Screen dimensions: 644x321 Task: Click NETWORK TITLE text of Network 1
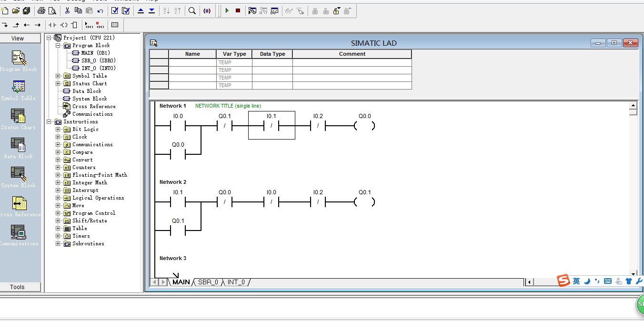pos(228,106)
